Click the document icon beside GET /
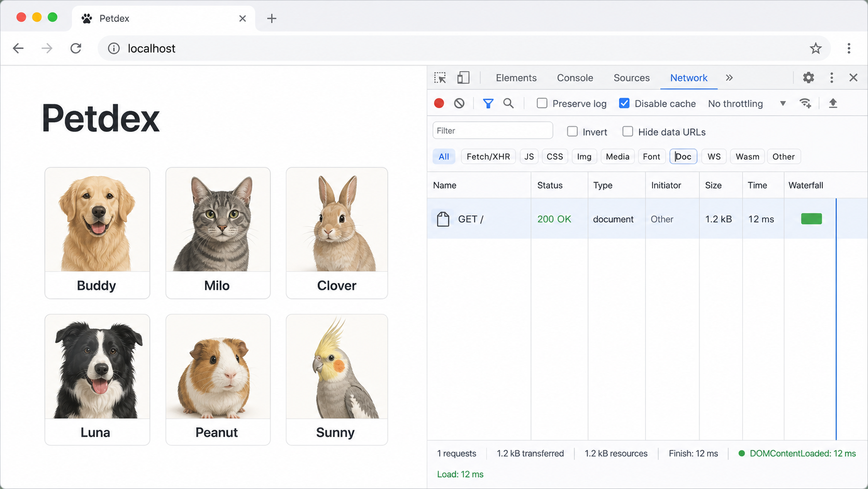This screenshot has height=489, width=868. point(443,219)
